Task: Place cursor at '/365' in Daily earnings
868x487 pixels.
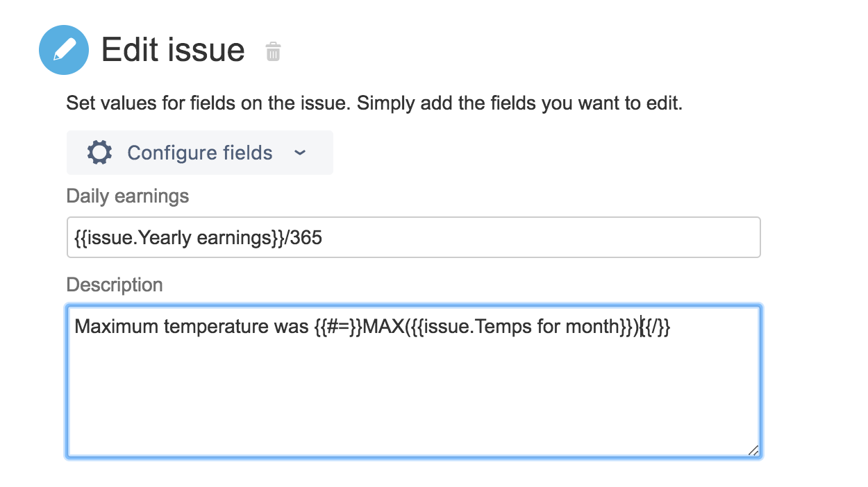Action: 306,238
